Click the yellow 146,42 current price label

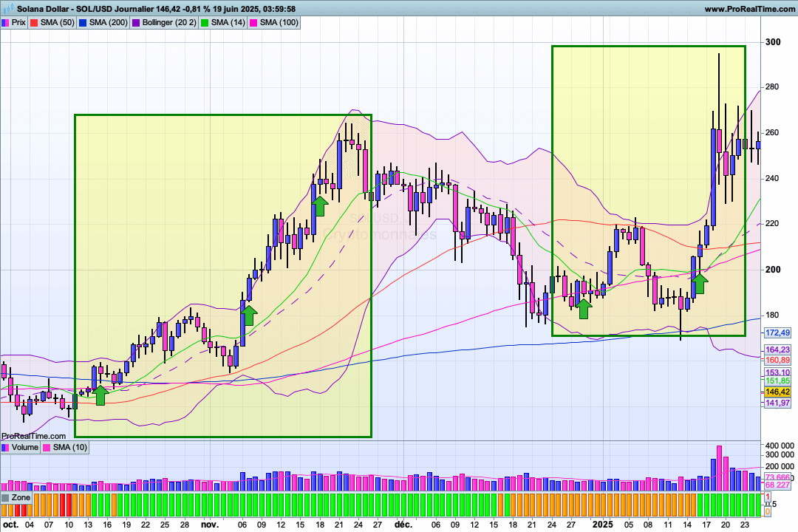click(x=778, y=392)
